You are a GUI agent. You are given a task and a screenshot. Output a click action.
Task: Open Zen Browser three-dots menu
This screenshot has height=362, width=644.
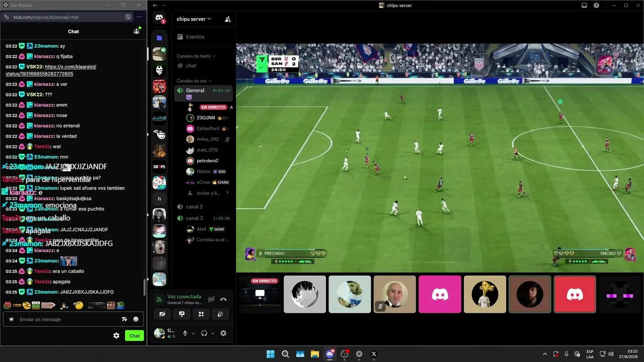click(139, 17)
